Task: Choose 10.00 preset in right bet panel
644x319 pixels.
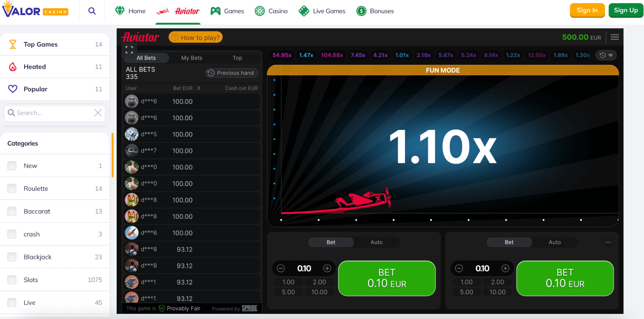Action: tap(497, 292)
